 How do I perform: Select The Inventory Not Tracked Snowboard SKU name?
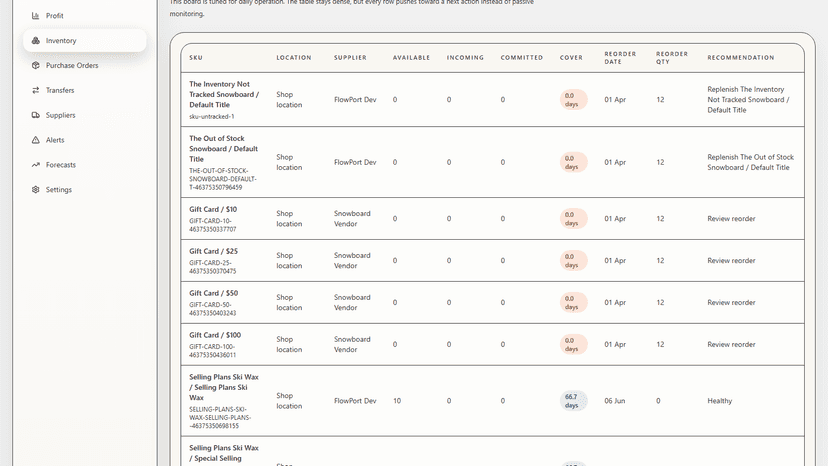point(224,94)
